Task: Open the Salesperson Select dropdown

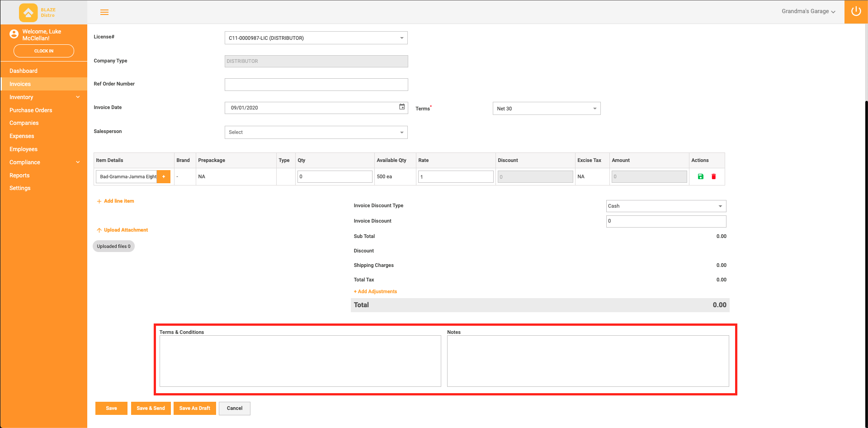Action: point(316,132)
